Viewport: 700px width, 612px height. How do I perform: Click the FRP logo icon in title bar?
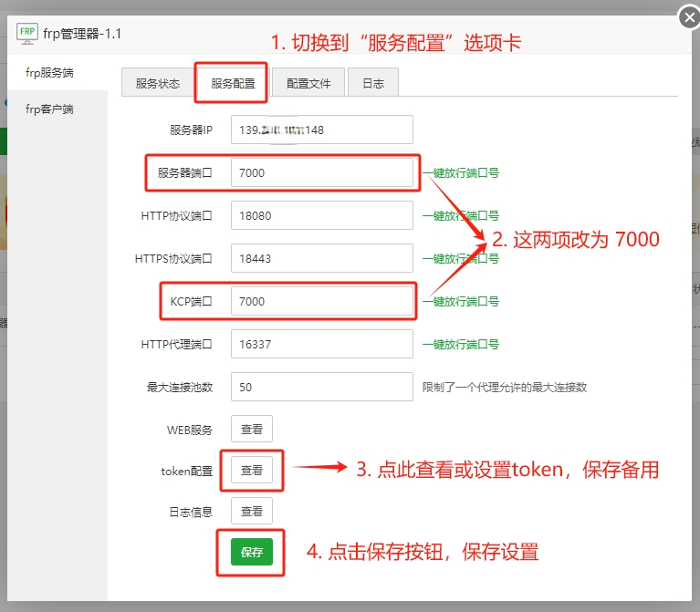(x=27, y=34)
